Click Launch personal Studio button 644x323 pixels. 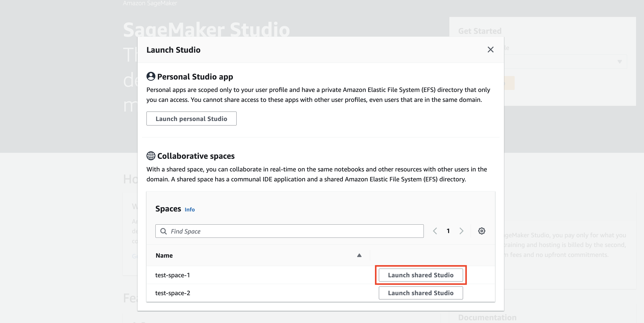pyautogui.click(x=191, y=119)
